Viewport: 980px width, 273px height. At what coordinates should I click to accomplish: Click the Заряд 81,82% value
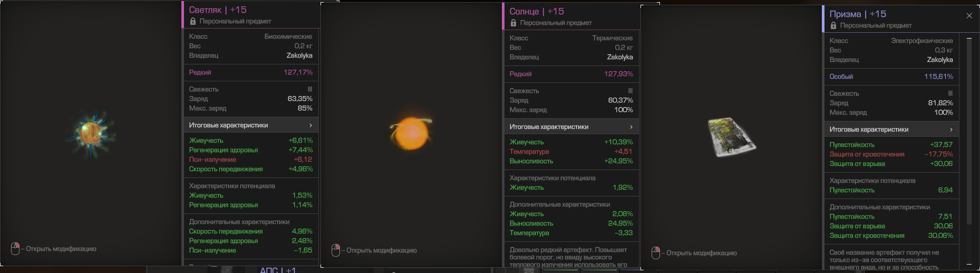click(940, 103)
